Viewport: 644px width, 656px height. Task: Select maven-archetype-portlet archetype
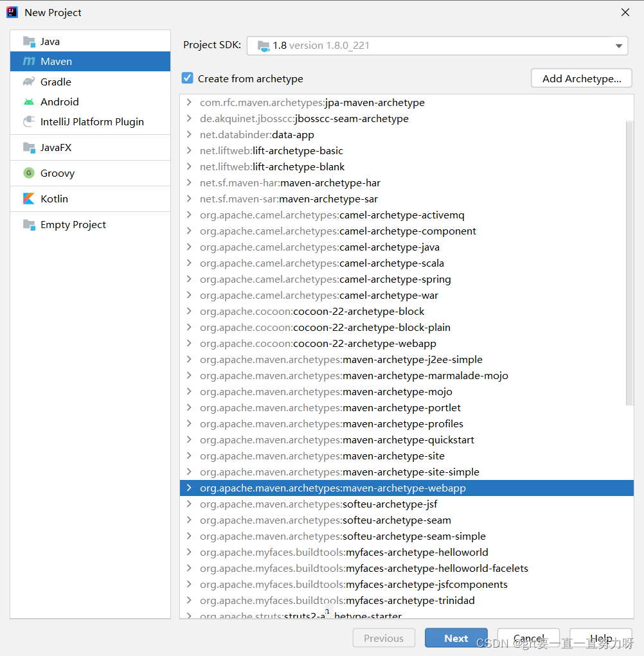coord(407,407)
